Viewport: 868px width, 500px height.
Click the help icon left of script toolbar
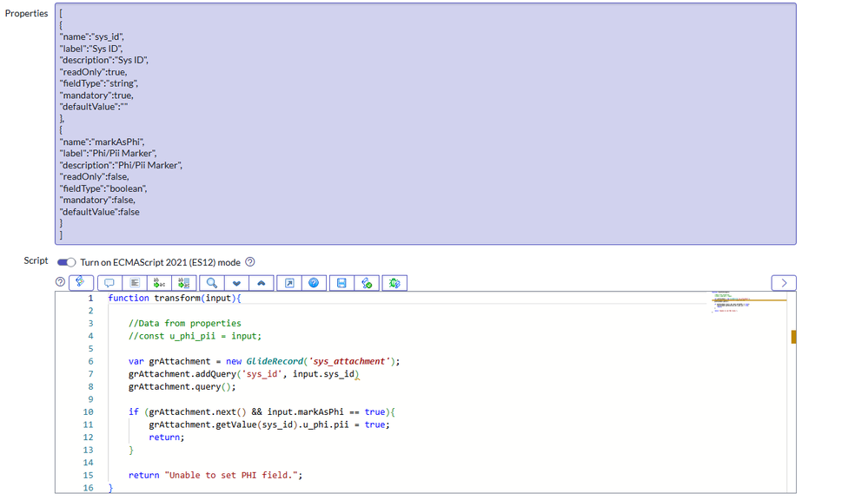[x=60, y=281]
